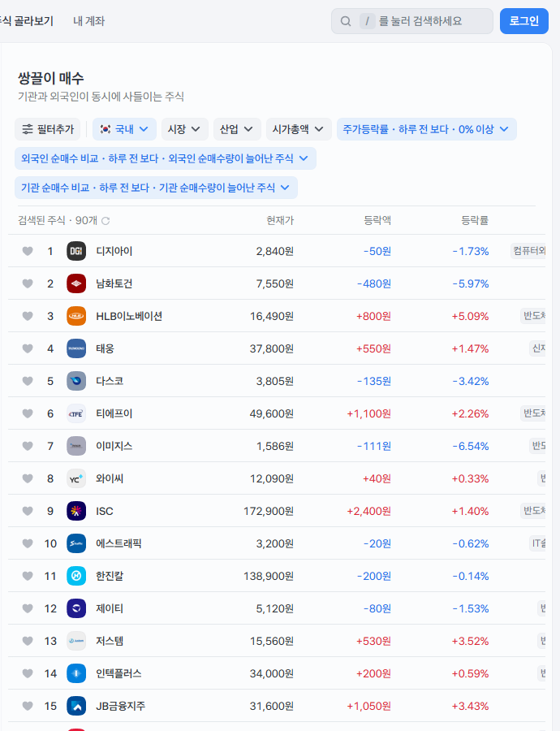This screenshot has height=731, width=560.
Task: Click the 로그인 button
Action: point(524,21)
